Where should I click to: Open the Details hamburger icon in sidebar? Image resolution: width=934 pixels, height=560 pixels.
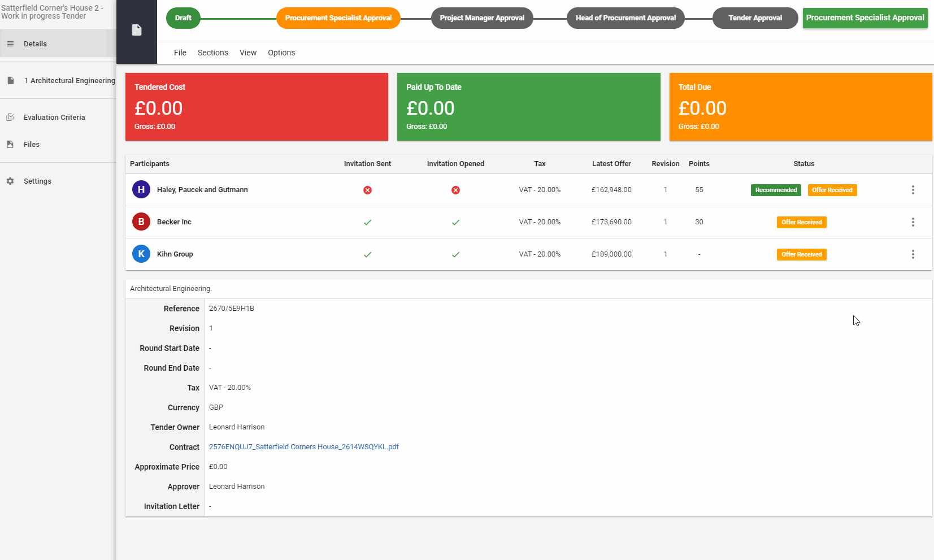click(x=10, y=44)
